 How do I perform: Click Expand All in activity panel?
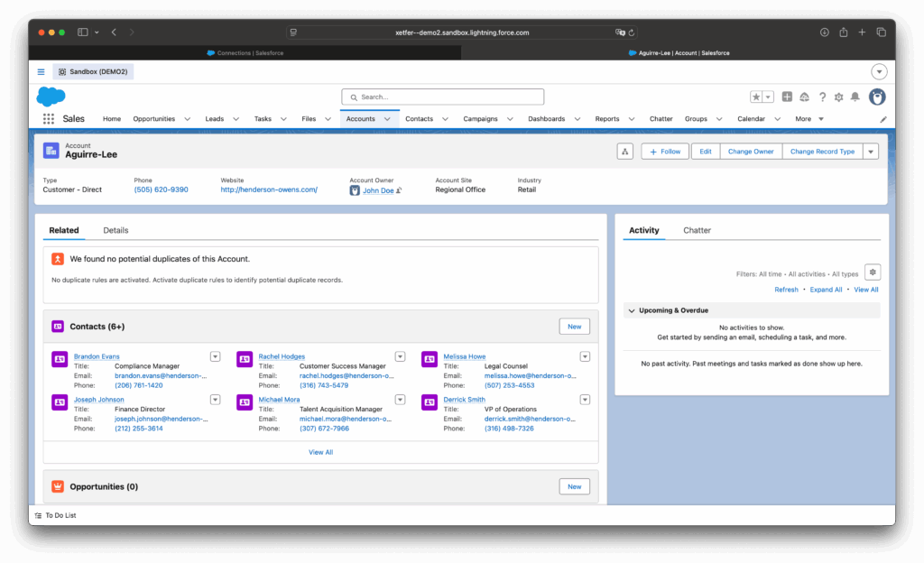click(x=826, y=290)
